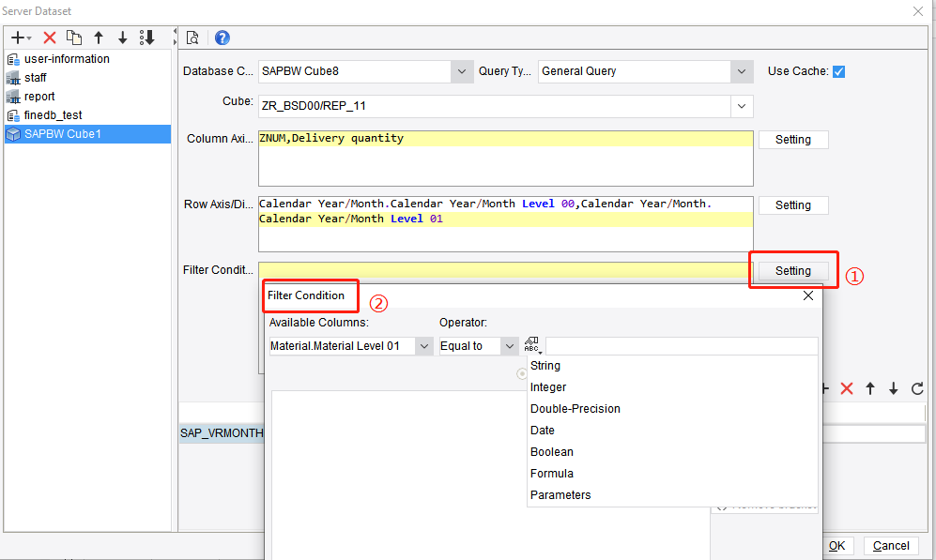
Task: Expand the Operator dropdown showing Equal to
Action: click(x=508, y=345)
